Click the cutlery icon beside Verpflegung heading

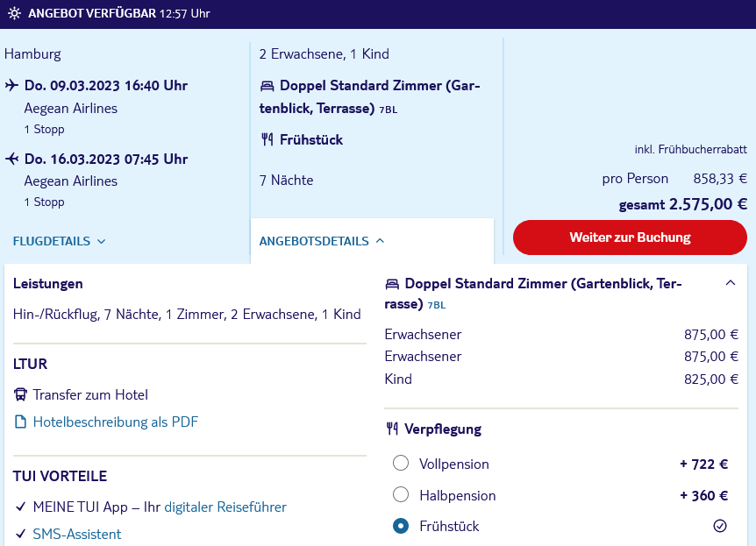point(392,429)
